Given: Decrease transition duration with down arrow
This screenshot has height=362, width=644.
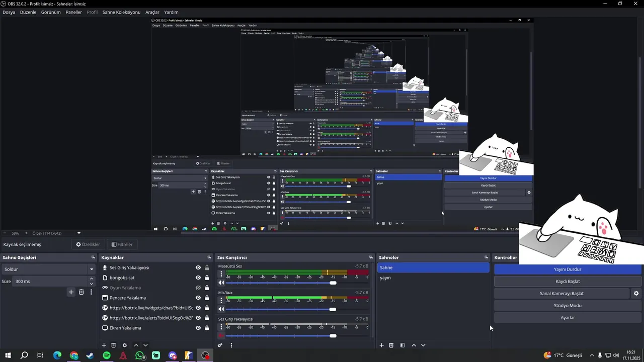Looking at the screenshot, I should (x=92, y=284).
